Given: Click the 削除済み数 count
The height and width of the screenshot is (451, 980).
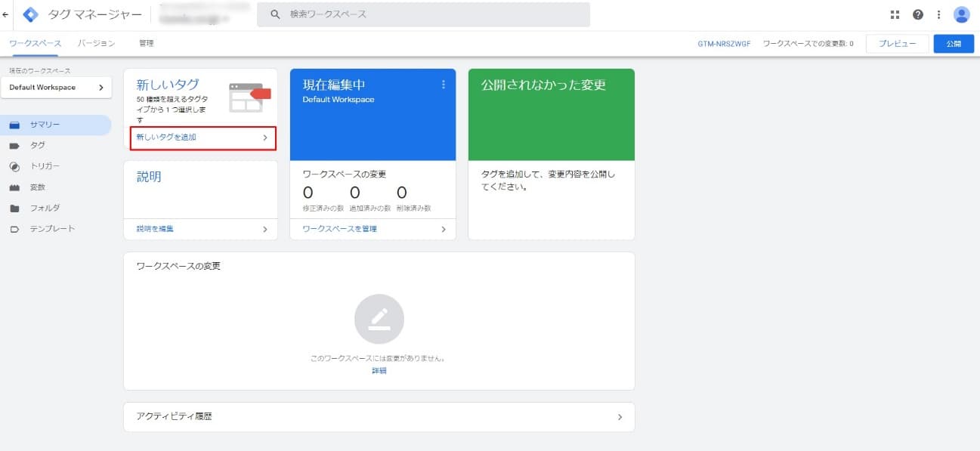Looking at the screenshot, I should click(401, 193).
